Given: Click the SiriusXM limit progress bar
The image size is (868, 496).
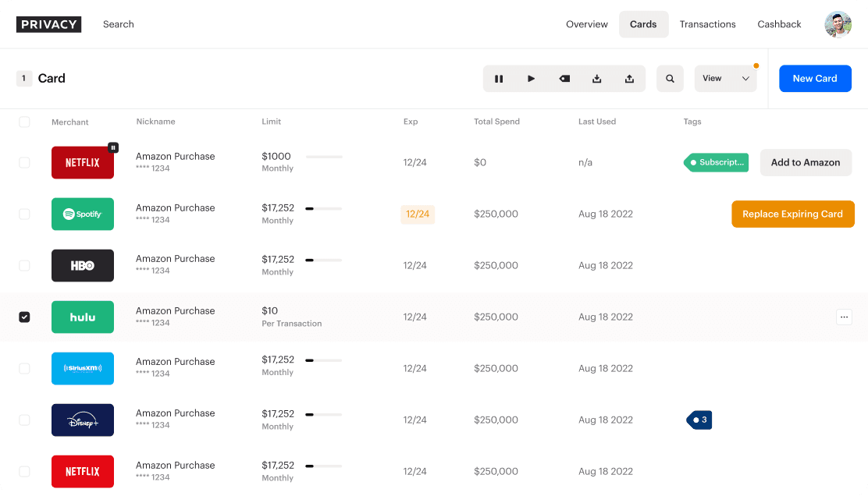Looking at the screenshot, I should (324, 360).
